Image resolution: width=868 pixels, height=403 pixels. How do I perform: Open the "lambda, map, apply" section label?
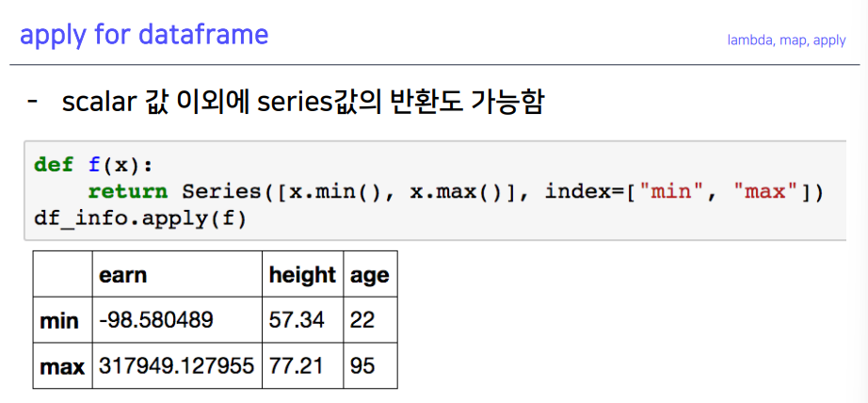click(x=786, y=40)
